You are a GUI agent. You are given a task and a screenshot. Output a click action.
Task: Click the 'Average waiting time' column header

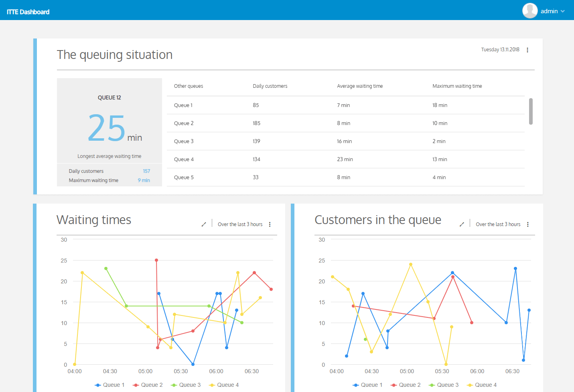[360, 86]
